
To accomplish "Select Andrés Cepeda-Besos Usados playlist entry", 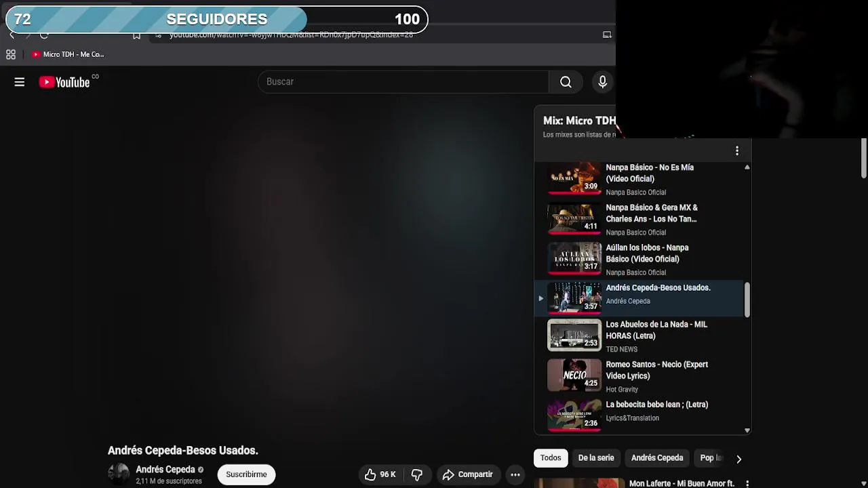I will pos(640,298).
